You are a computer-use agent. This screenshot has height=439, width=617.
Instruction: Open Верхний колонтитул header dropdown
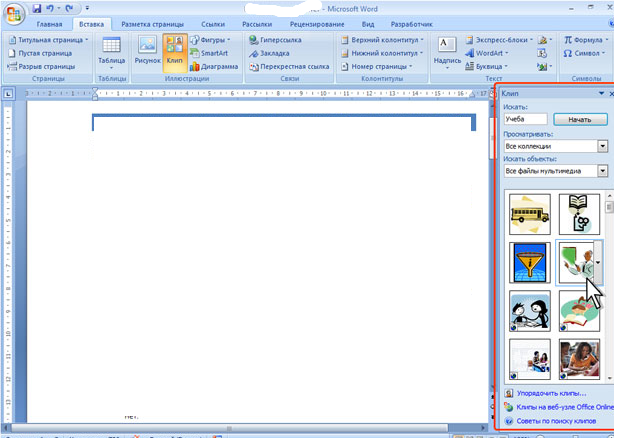click(x=383, y=40)
